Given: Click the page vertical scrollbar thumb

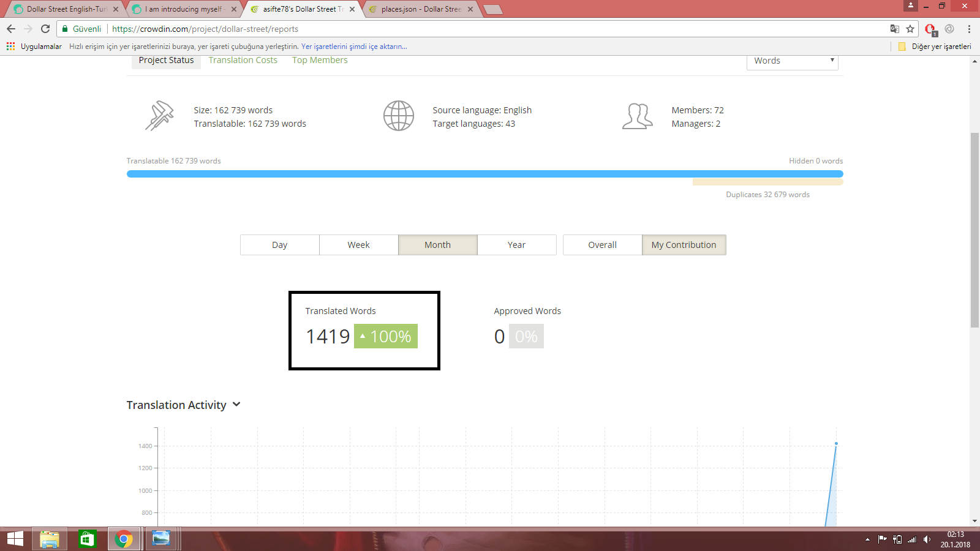Looking at the screenshot, I should (x=974, y=230).
